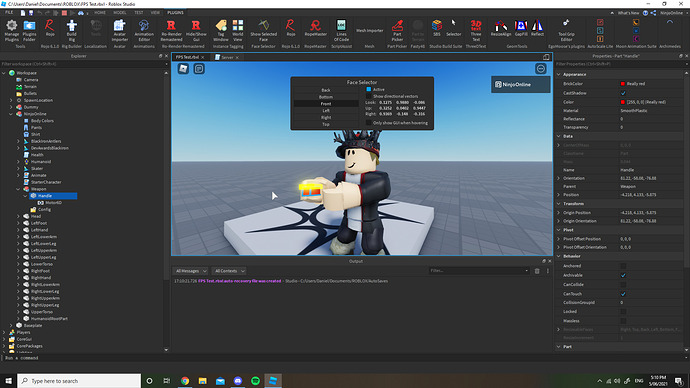Activate the GapFill tool
The image size is (690, 388).
tap(521, 28)
